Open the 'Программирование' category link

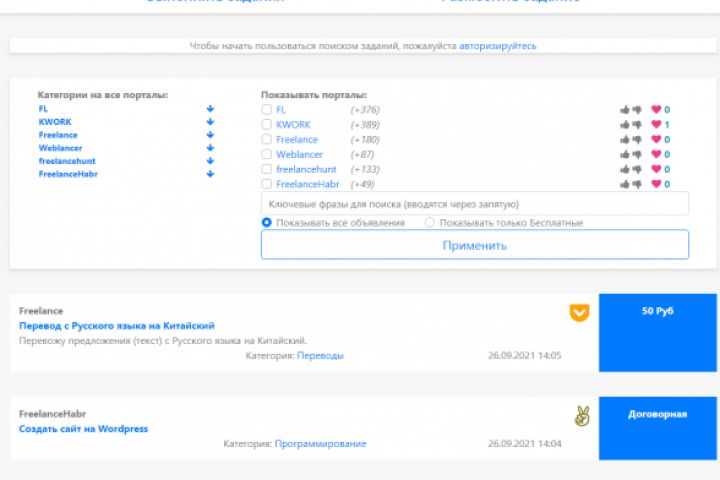[x=321, y=444]
